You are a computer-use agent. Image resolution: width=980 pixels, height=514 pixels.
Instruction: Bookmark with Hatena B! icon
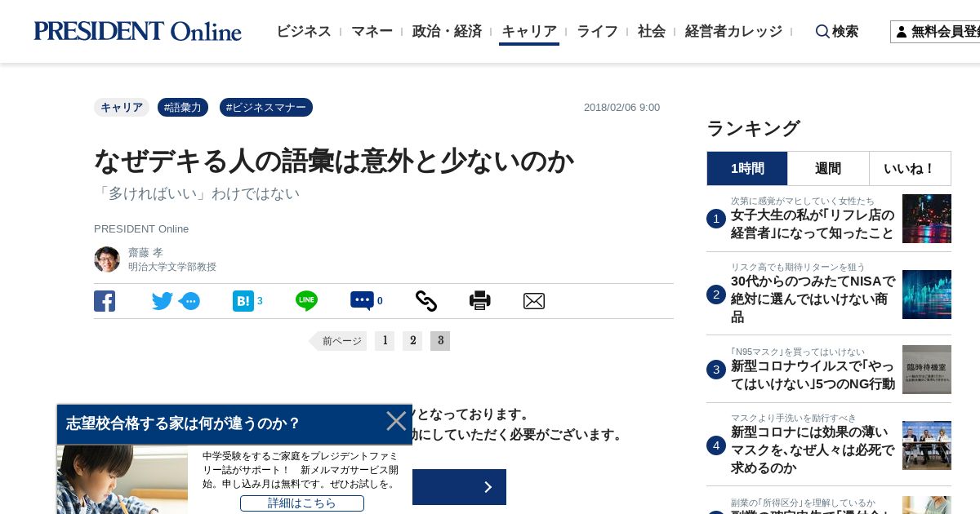pyautogui.click(x=243, y=301)
